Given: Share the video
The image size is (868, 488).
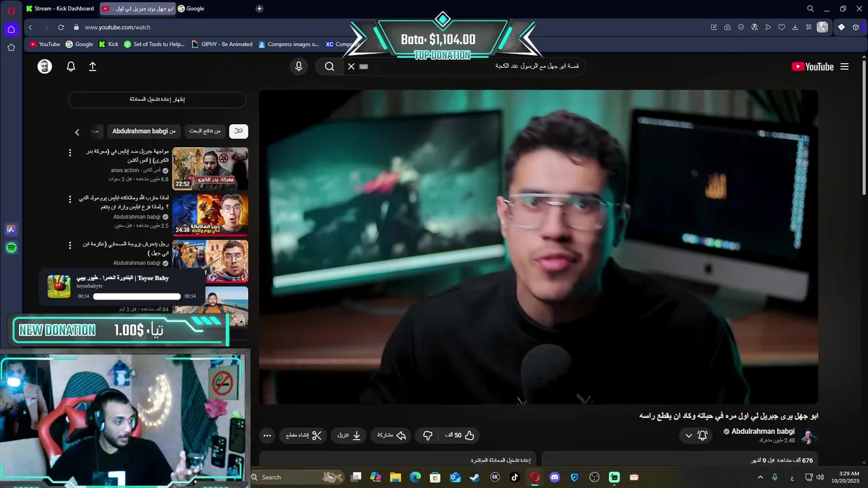Looking at the screenshot, I should point(391,435).
